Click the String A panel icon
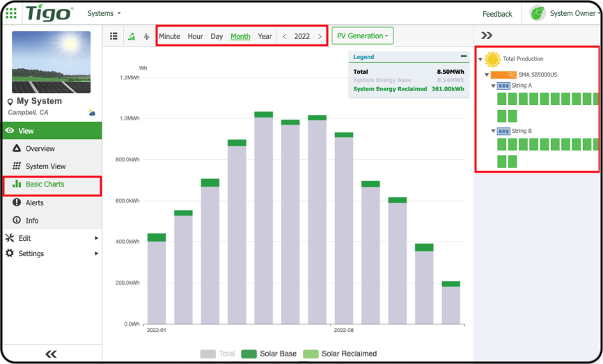The width and height of the screenshot is (603, 364). (503, 86)
